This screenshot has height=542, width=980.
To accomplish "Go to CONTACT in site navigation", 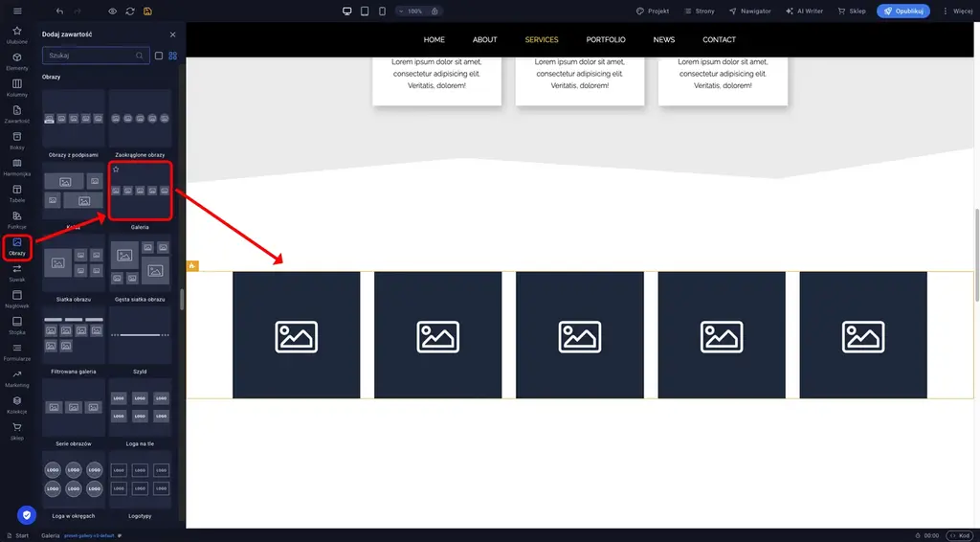I will [719, 39].
